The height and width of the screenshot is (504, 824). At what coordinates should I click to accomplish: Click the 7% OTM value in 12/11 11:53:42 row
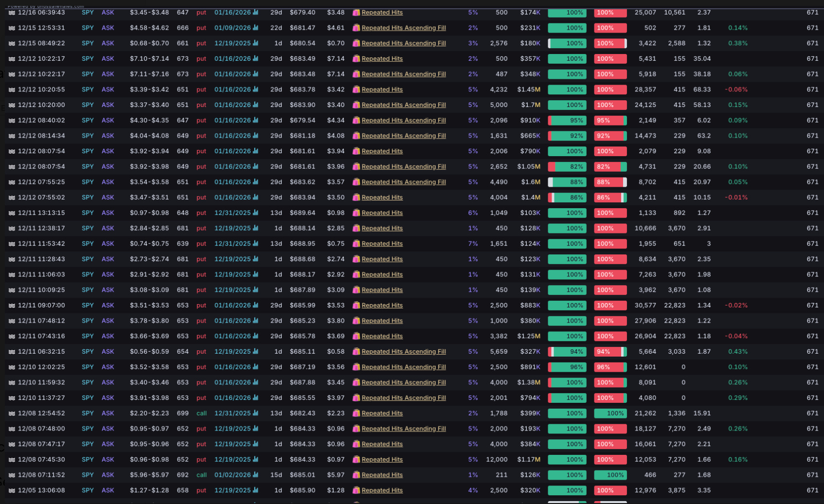pos(473,243)
